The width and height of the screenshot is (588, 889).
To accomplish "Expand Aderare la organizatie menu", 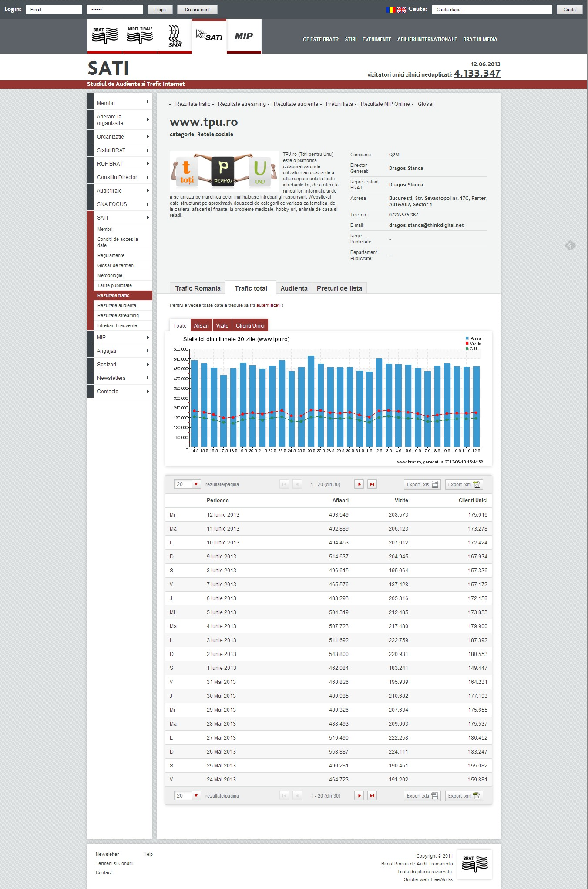I will pos(120,120).
